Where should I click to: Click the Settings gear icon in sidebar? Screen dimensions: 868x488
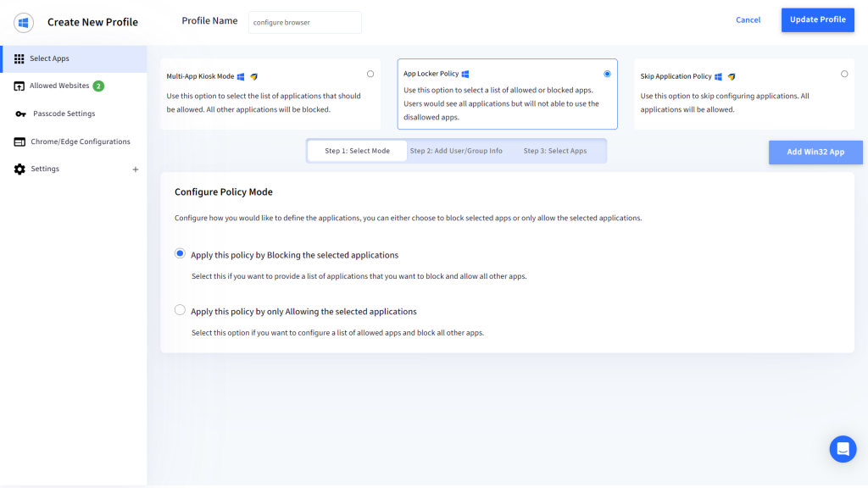click(x=19, y=169)
